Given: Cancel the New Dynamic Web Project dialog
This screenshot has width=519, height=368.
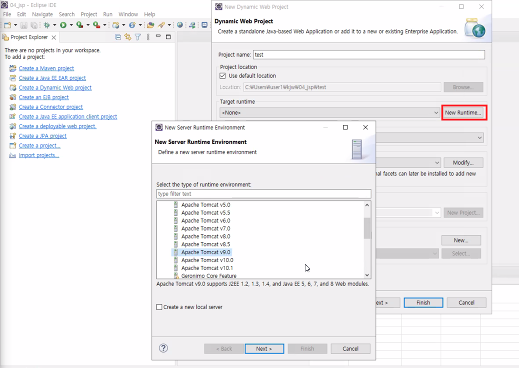Looking at the screenshot, I should point(466,303).
